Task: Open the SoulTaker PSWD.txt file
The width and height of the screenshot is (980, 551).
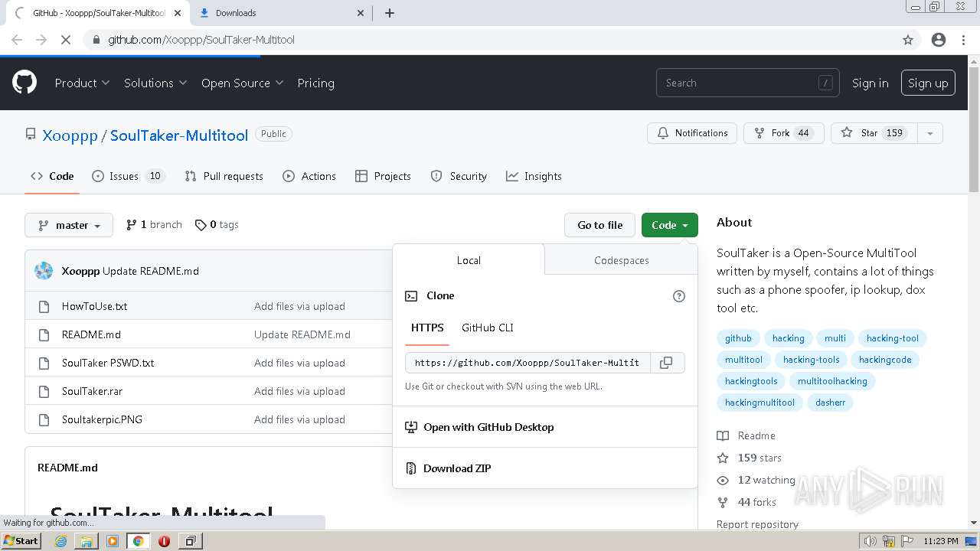Action: 108,363
